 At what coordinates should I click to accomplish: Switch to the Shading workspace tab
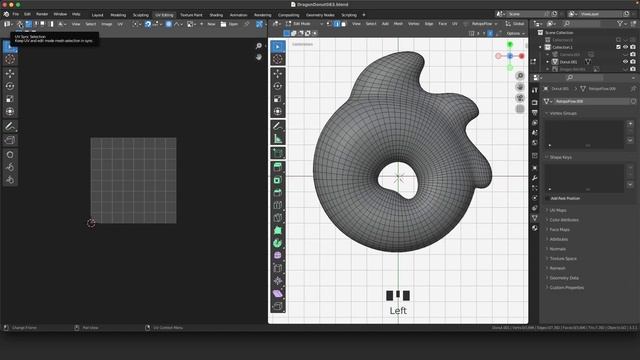(x=216, y=15)
